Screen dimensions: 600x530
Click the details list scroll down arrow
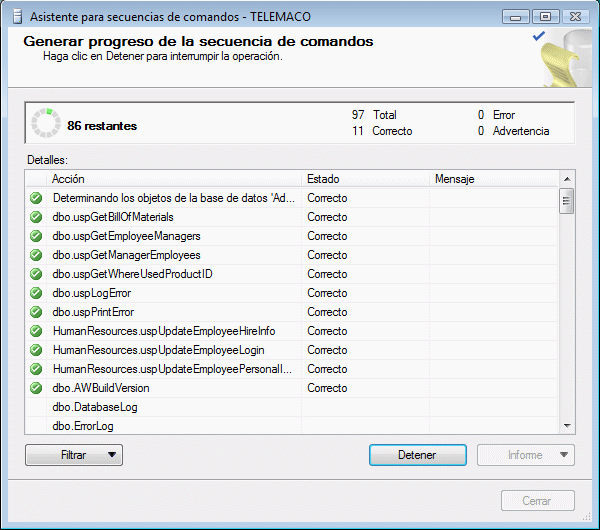pos(567,426)
